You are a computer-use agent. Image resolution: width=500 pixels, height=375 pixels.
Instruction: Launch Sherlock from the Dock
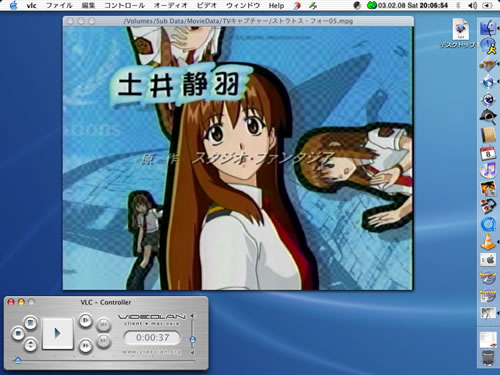pos(488,117)
